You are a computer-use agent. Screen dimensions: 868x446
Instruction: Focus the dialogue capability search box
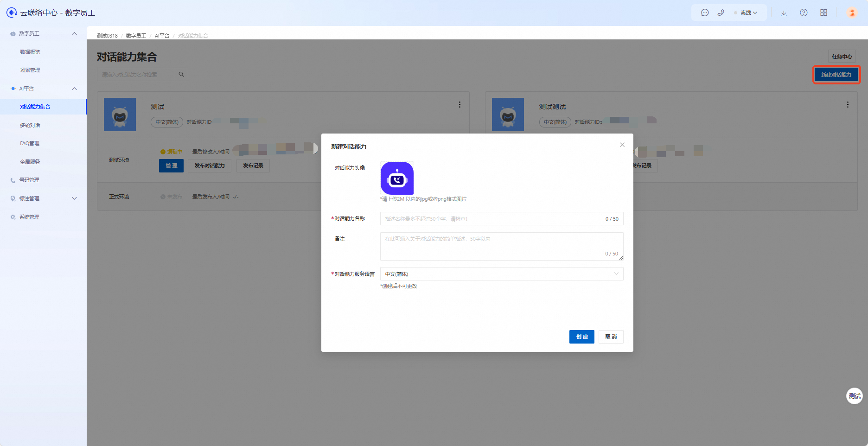coord(136,75)
